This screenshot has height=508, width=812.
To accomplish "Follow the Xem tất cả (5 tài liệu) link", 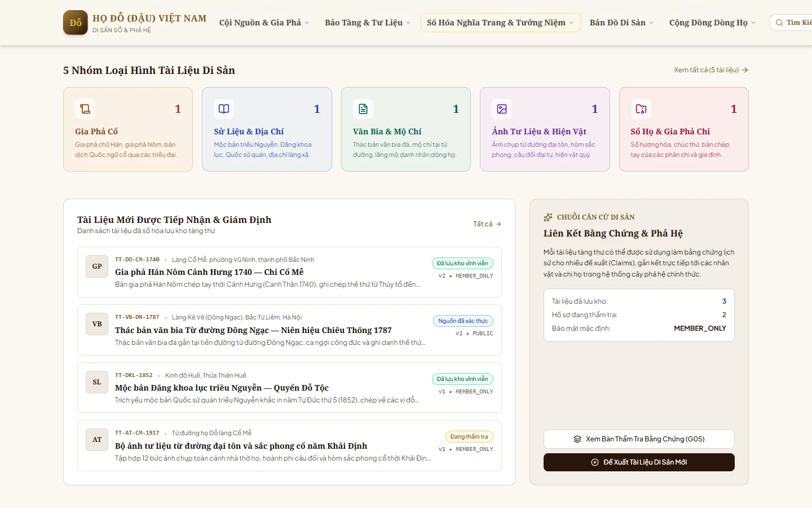I will click(x=711, y=70).
